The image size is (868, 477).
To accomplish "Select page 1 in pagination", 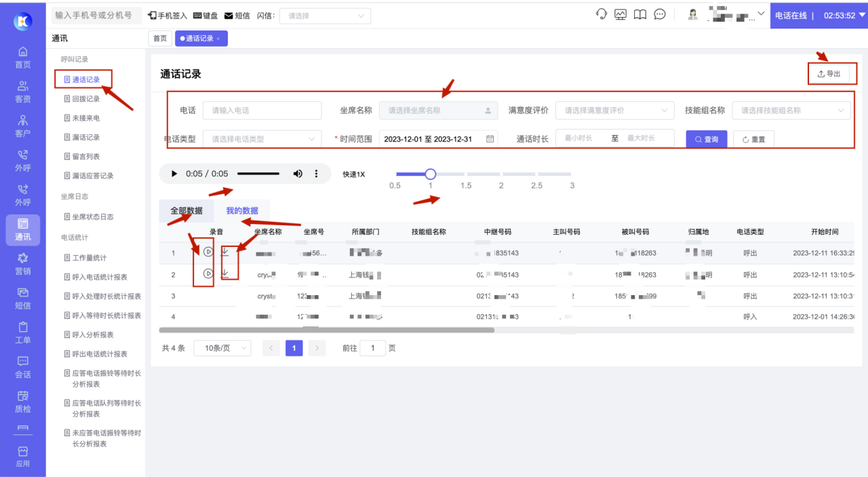I will click(294, 348).
